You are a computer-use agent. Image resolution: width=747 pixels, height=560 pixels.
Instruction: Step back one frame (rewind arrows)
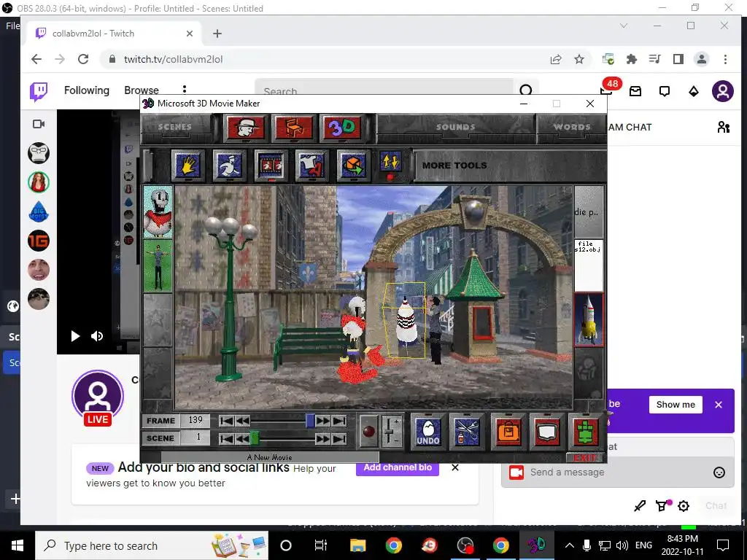click(242, 421)
